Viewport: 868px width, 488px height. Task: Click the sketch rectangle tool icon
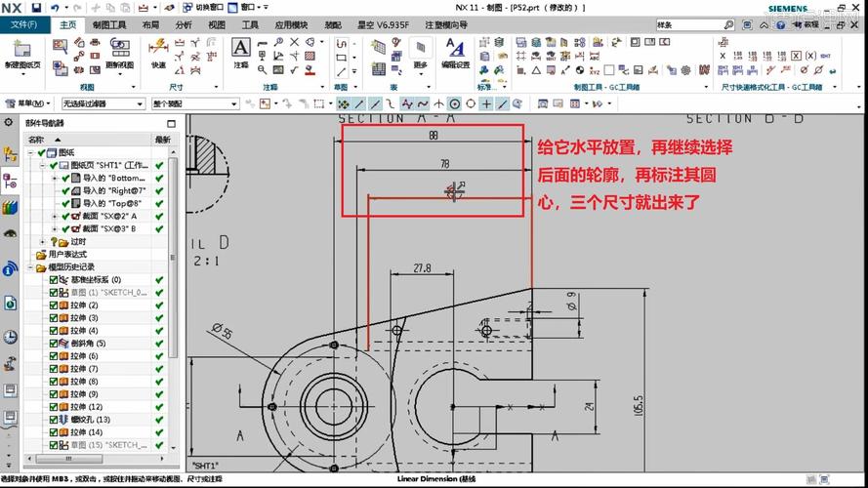[342, 57]
